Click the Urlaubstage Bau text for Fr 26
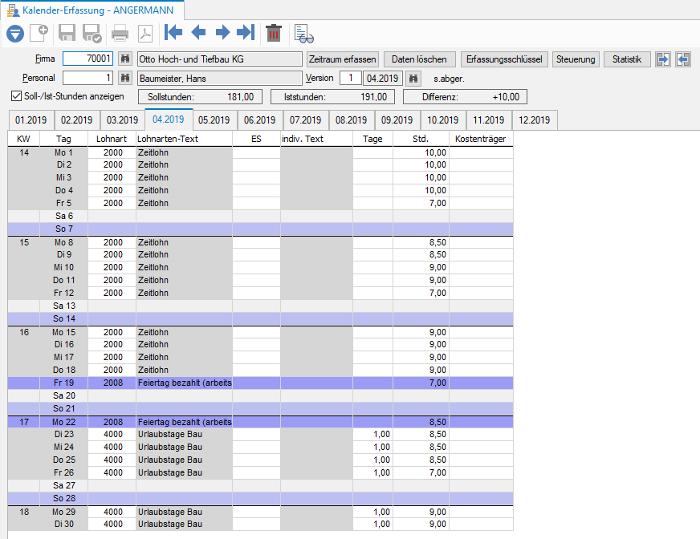This screenshot has height=539, width=700. 170,472
